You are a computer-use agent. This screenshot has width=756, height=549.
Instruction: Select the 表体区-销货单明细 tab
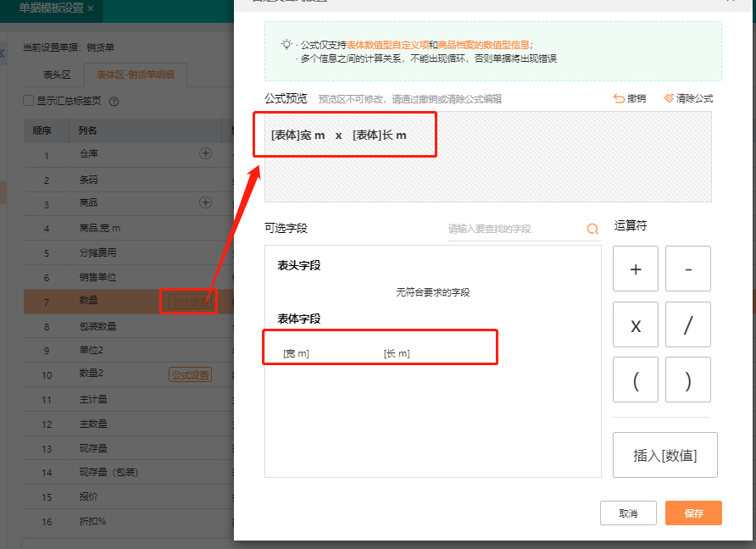click(136, 75)
